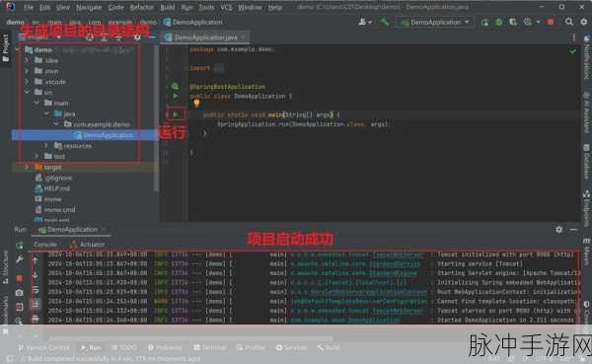Image resolution: width=592 pixels, height=364 pixels.
Task: Expand the target folder
Action: [x=27, y=167]
